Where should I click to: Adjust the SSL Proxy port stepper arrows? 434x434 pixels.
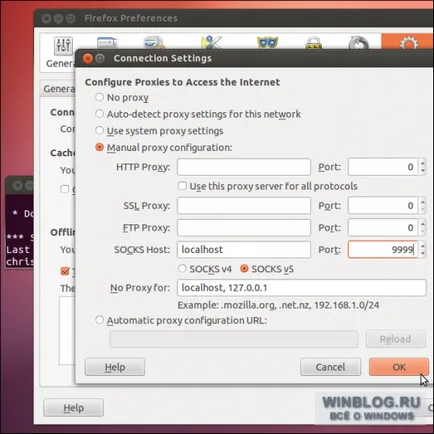pos(423,205)
